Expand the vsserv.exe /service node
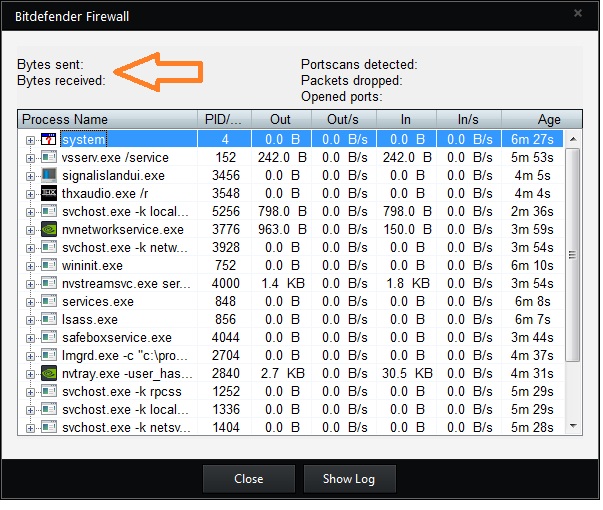 pos(30,158)
